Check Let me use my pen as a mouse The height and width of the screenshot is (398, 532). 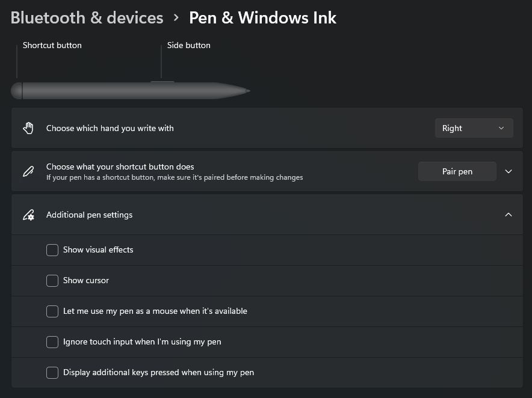(x=52, y=311)
